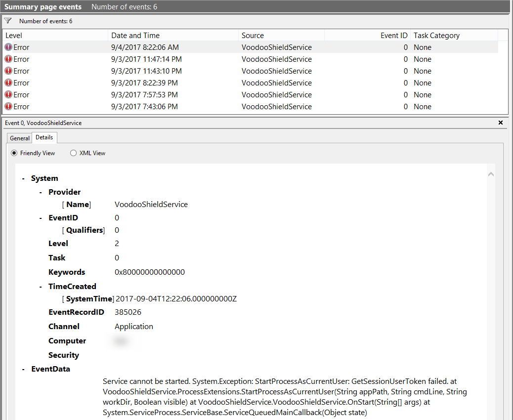This screenshot has height=420, width=513.
Task: Collapse the Provider node
Action: (x=41, y=192)
